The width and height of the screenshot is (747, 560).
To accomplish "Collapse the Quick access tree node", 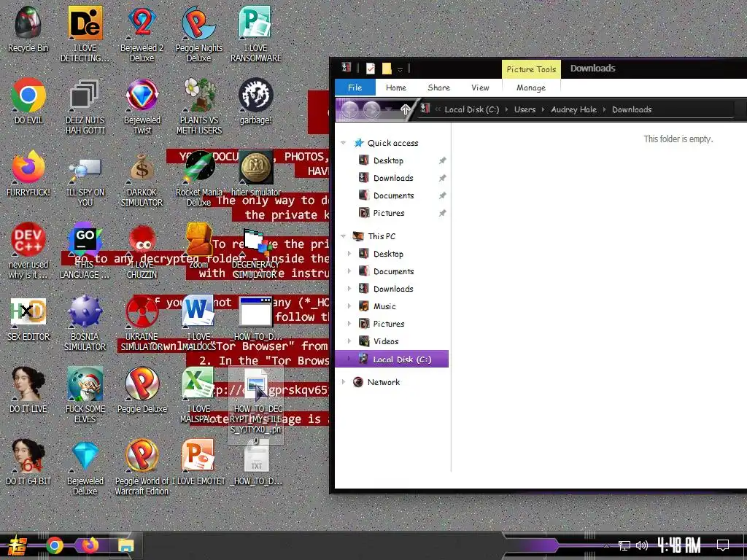I will pos(343,143).
